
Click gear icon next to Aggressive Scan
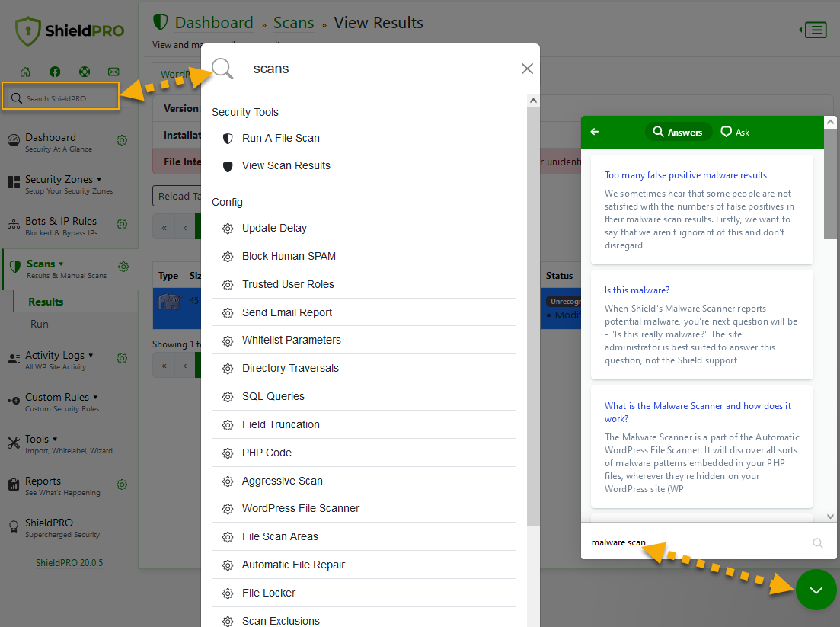(x=228, y=481)
